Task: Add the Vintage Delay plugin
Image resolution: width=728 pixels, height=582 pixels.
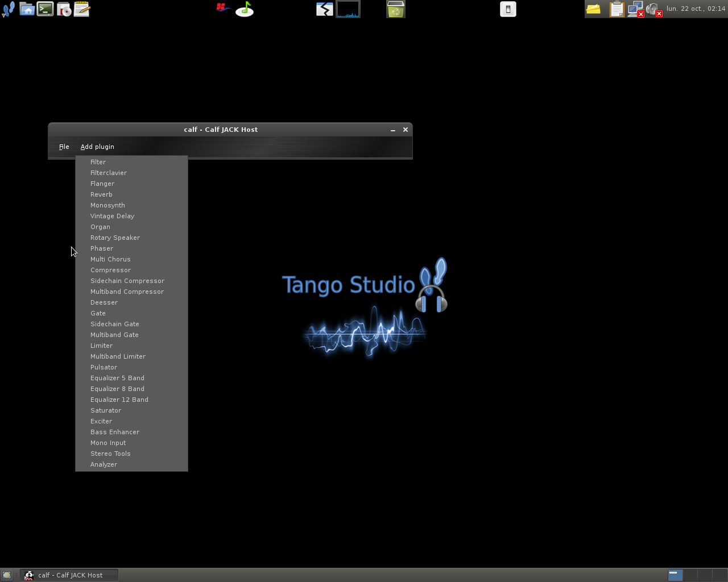Action: click(131, 216)
